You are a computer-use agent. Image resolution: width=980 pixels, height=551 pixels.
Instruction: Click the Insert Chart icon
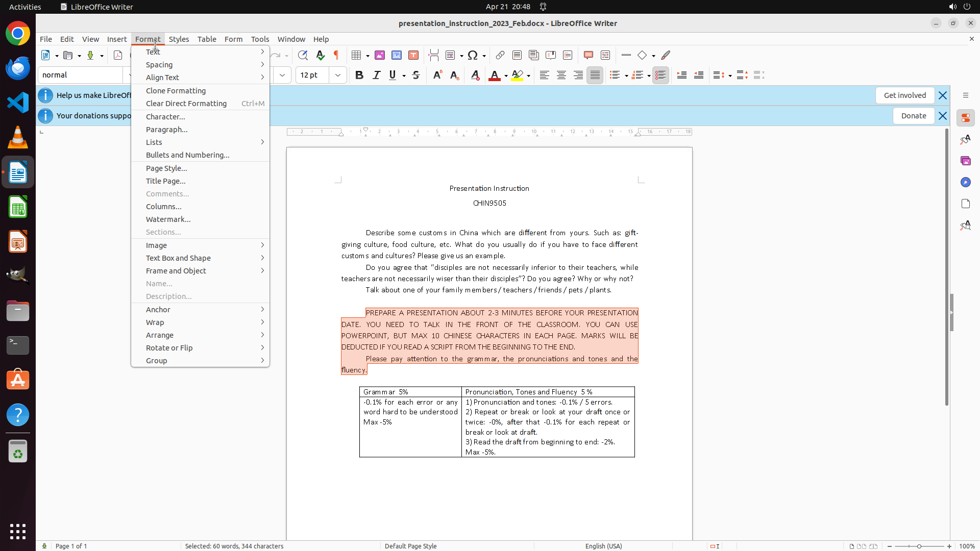point(397,55)
